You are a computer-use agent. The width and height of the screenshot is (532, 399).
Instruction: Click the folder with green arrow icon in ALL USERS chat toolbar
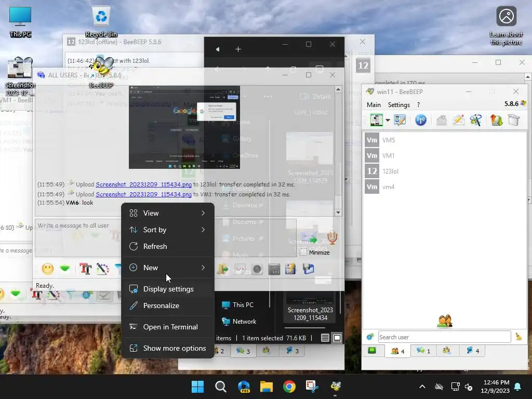tap(223, 269)
